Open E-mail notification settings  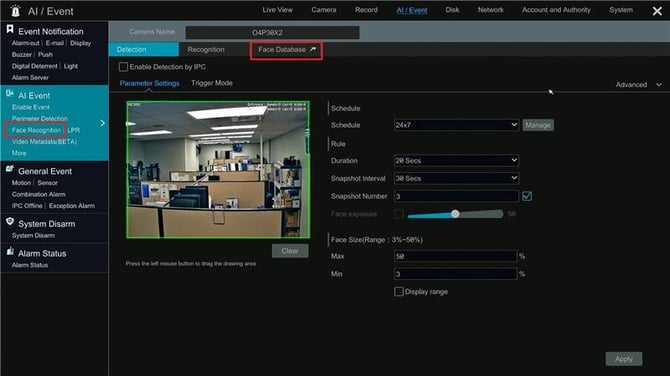coord(55,43)
